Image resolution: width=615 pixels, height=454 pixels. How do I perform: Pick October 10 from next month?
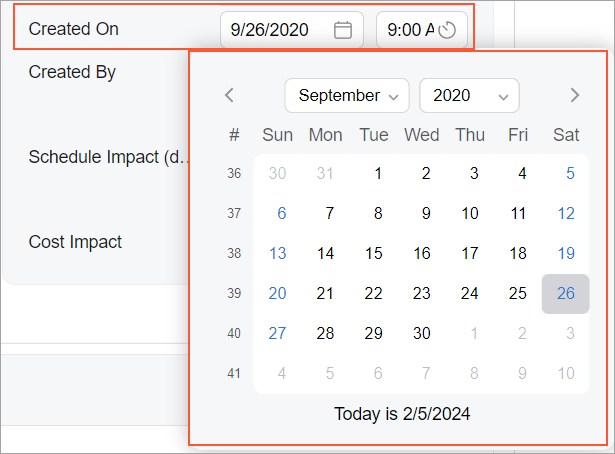point(566,373)
